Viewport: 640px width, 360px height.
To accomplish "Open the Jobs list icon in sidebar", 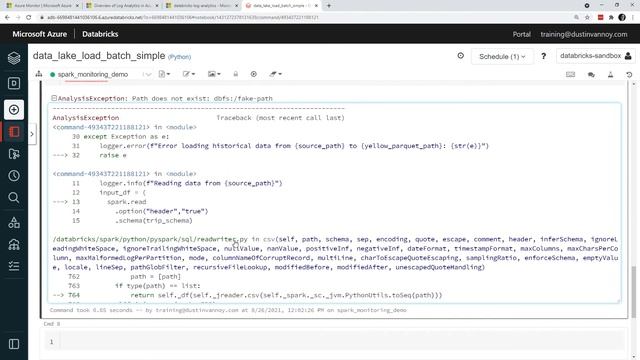I will pos(14,266).
